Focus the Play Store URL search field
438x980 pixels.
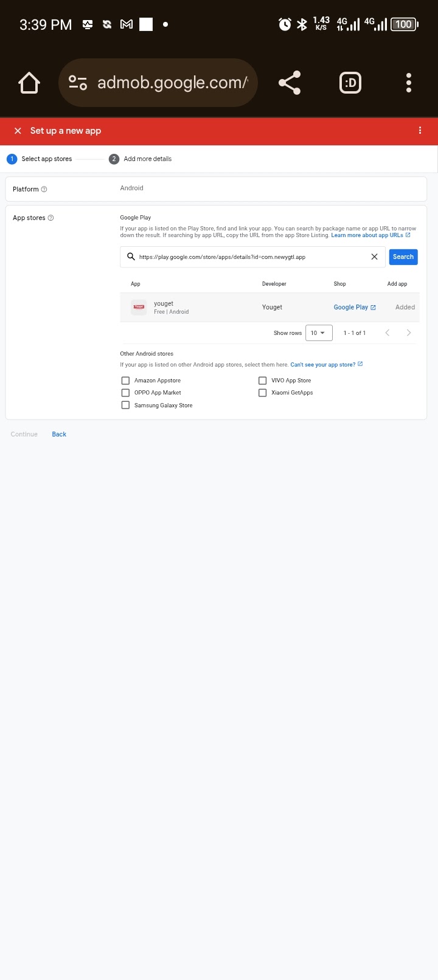(x=252, y=257)
